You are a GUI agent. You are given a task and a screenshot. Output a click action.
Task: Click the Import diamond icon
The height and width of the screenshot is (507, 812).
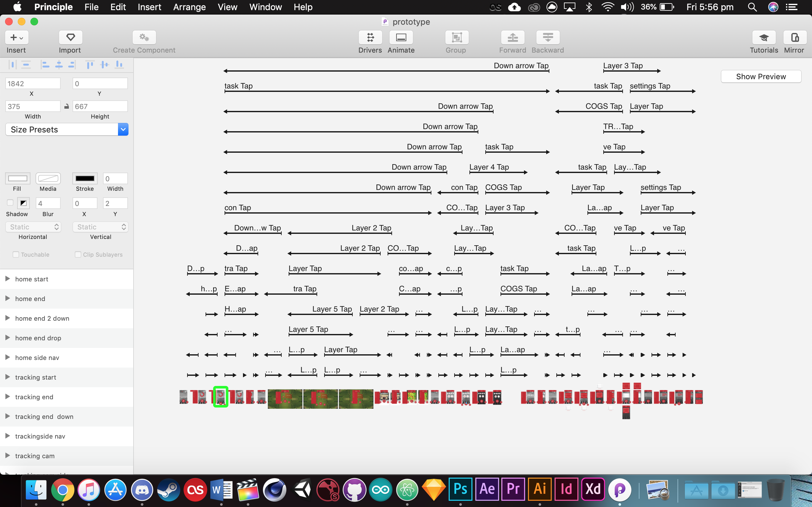click(x=70, y=38)
